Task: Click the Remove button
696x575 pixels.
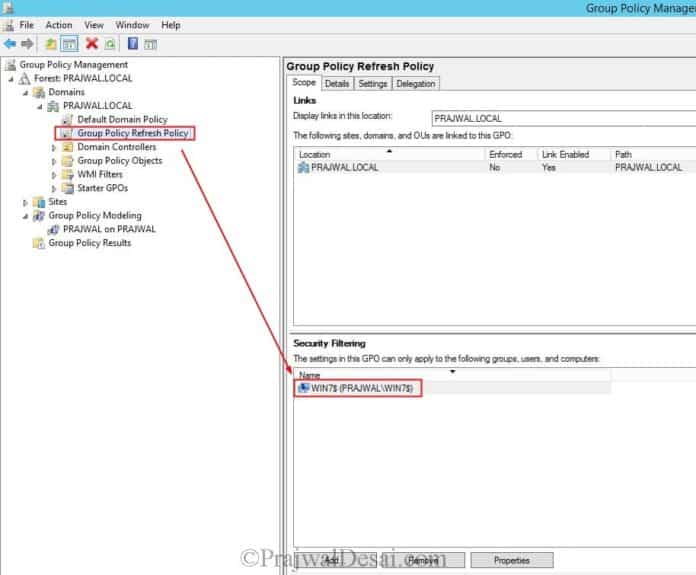Action: 423,560
